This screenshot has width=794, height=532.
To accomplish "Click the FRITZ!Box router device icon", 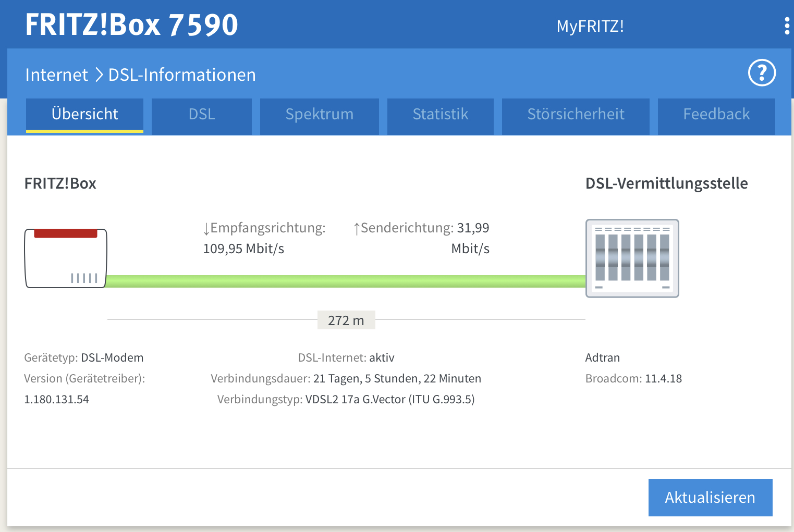I will coord(66,258).
